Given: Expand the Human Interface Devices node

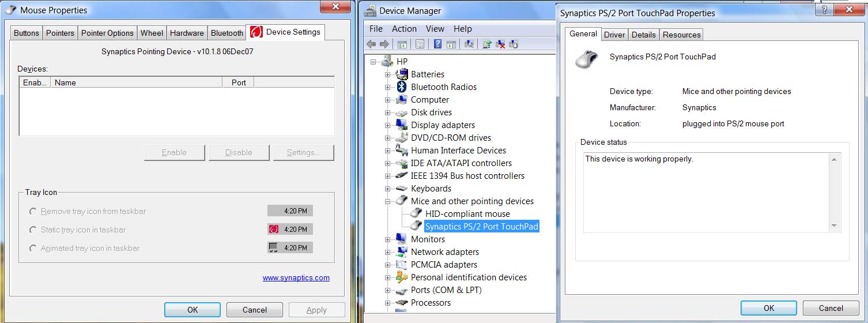Looking at the screenshot, I should [388, 150].
